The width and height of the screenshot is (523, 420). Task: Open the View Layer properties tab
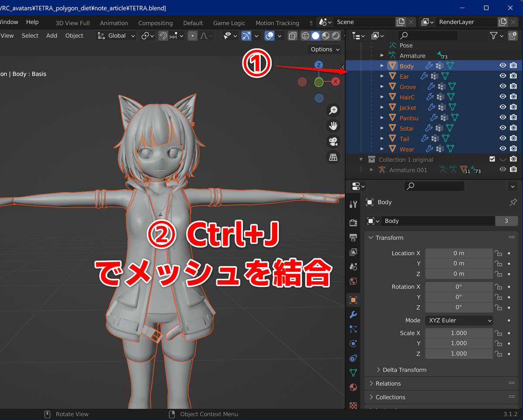point(353,252)
